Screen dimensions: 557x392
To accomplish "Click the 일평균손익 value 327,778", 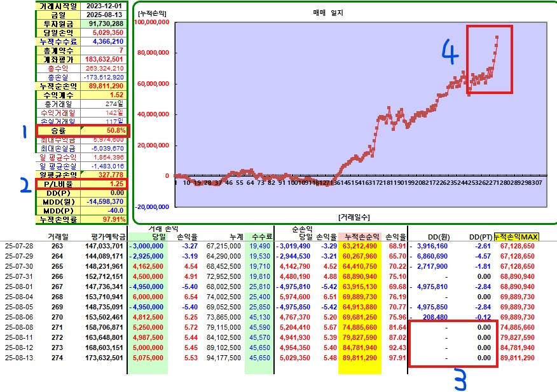I will coord(104,175).
